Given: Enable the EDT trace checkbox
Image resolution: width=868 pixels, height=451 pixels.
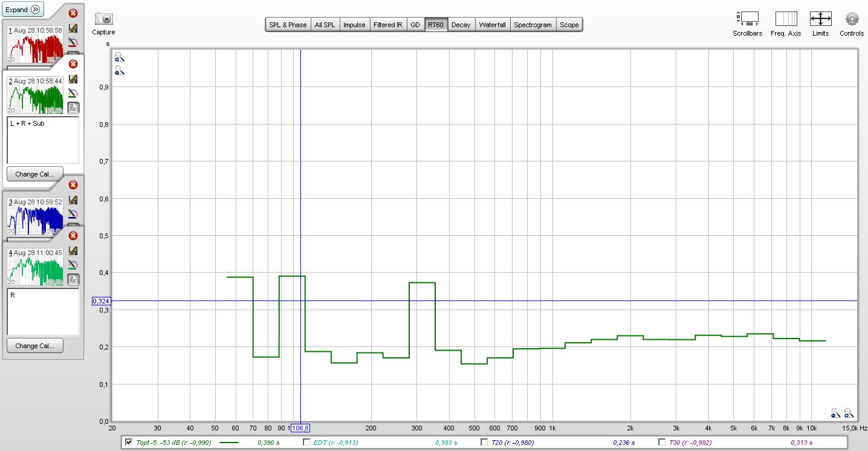Looking at the screenshot, I should point(306,443).
